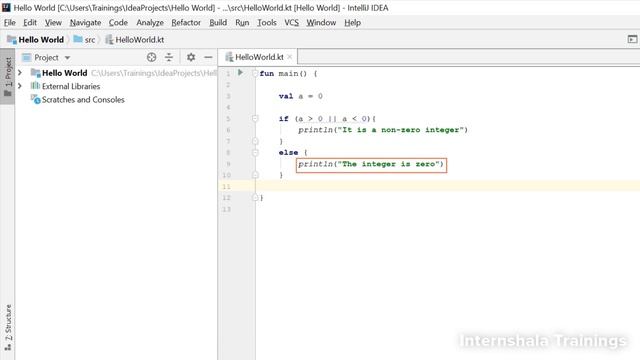Click the HelloWorld.kt breadcrumb file icon
The height and width of the screenshot is (360, 640).
pyautogui.click(x=109, y=40)
